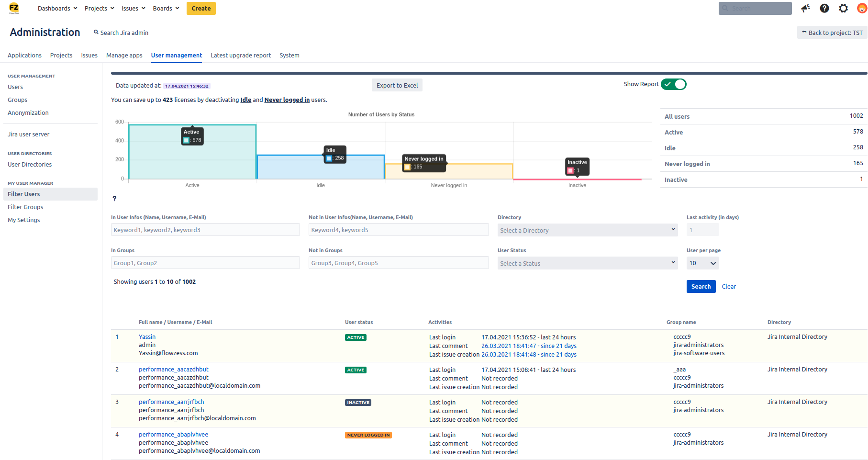The width and height of the screenshot is (868, 460).
Task: Expand the User per page dropdown
Action: [x=702, y=263]
